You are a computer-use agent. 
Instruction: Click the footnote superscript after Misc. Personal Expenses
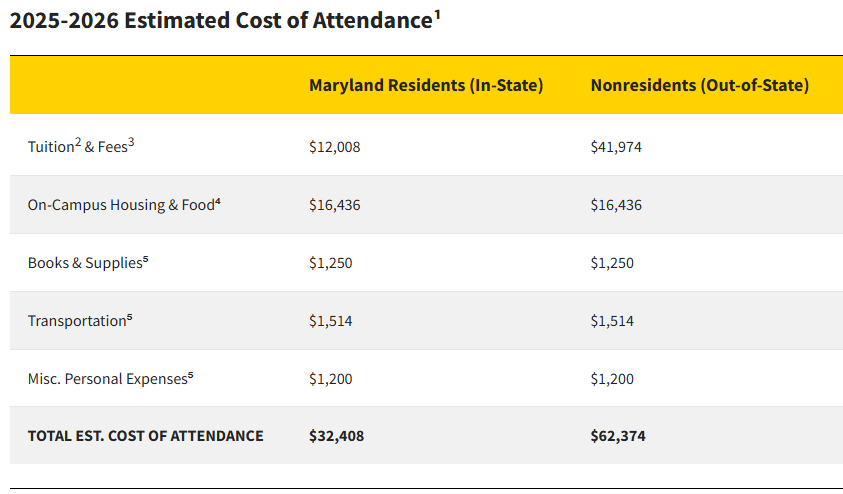point(191,375)
